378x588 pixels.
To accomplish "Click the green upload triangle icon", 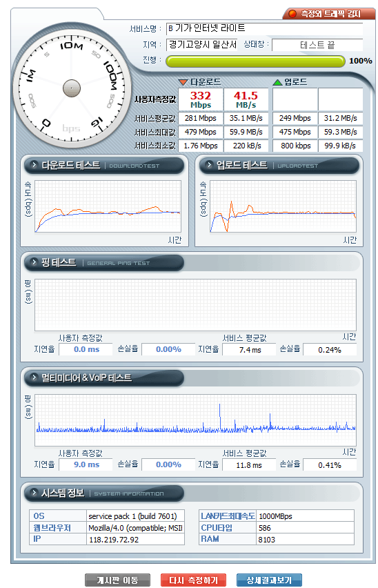I will tap(277, 81).
